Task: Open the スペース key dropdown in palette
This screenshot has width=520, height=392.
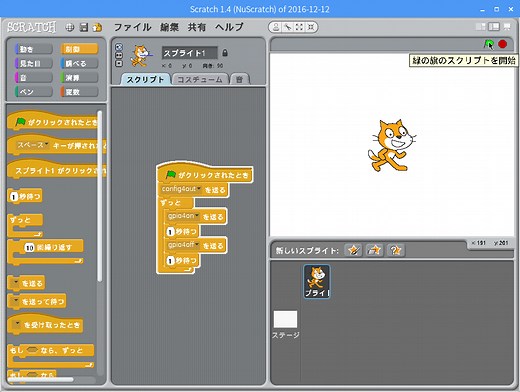Action: click(x=46, y=144)
